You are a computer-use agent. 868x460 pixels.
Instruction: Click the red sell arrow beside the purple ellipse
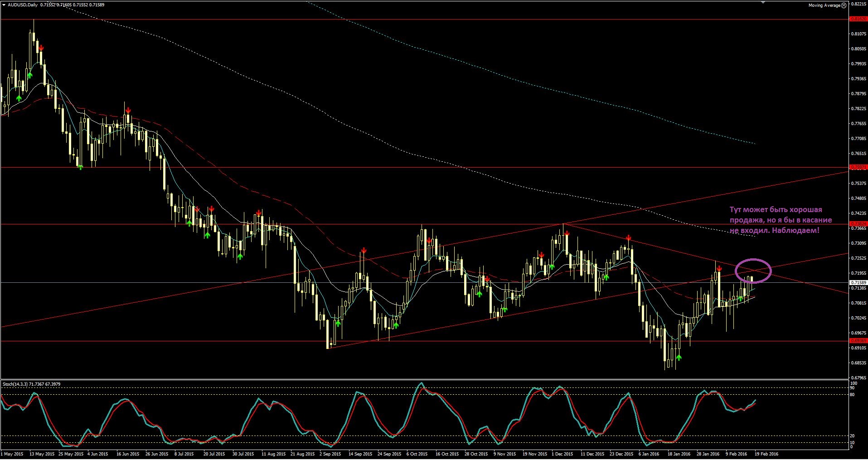pyautogui.click(x=719, y=269)
